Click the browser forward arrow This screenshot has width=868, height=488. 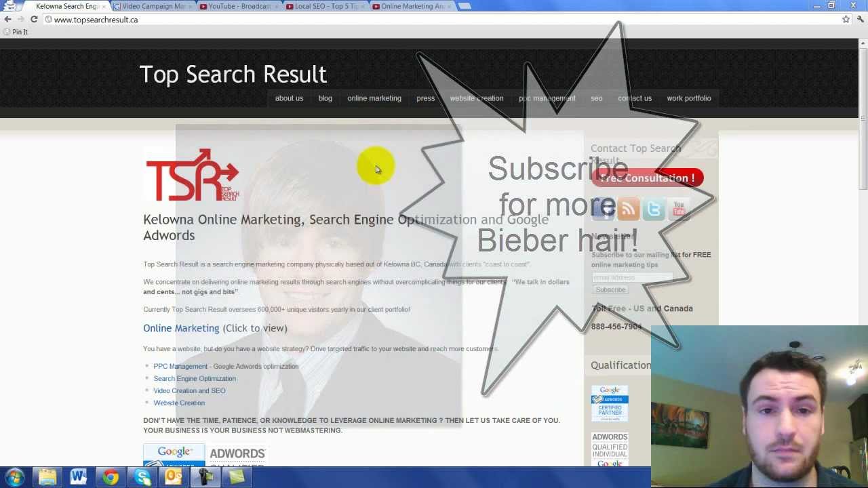20,20
